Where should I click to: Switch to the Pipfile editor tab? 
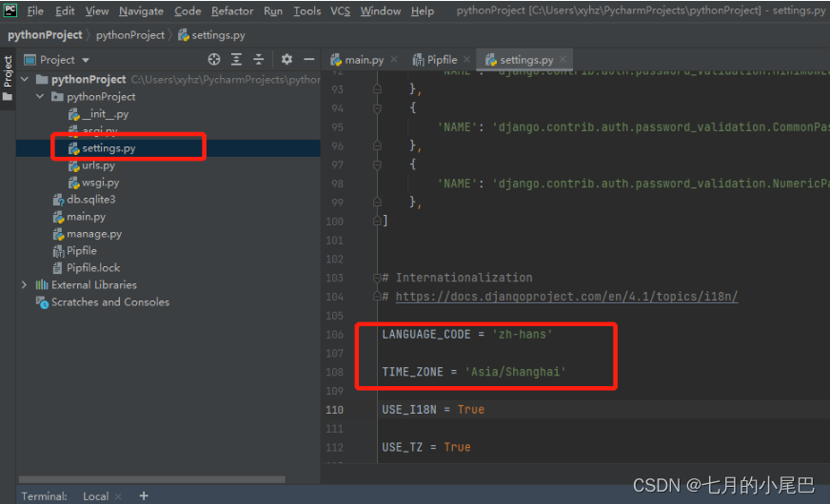435,60
